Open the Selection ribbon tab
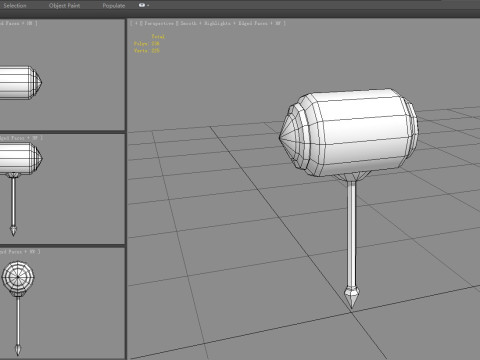The image size is (480, 360). point(15,5)
